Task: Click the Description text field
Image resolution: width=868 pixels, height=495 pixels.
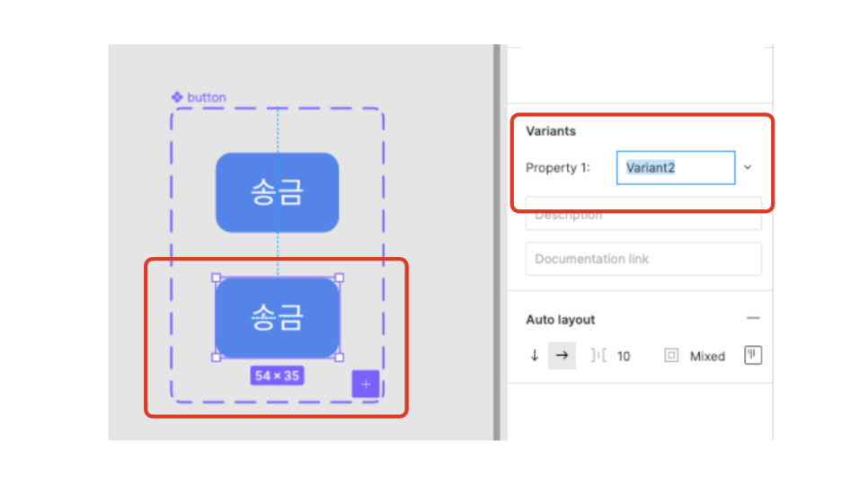Action: [x=643, y=214]
